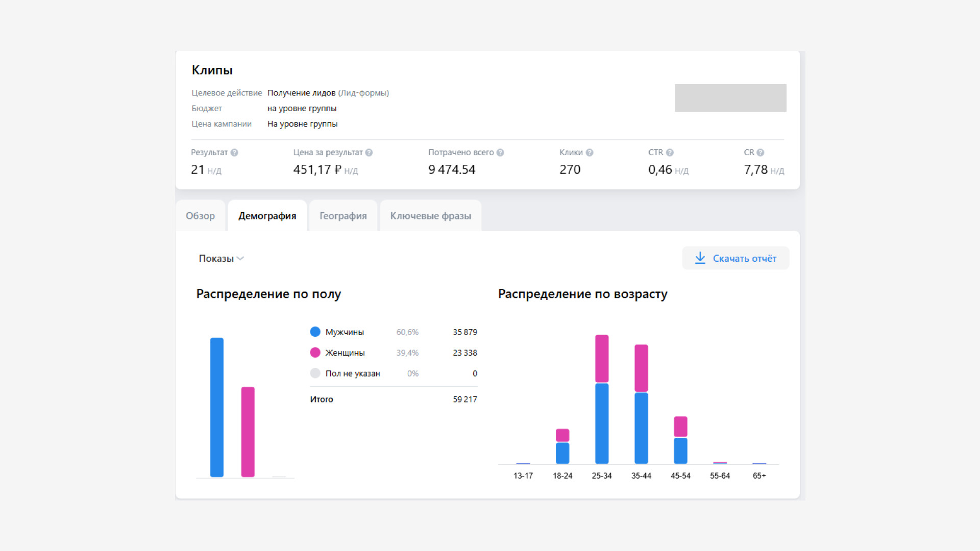Switch to the Обзор tab
980x551 pixels.
pos(200,216)
